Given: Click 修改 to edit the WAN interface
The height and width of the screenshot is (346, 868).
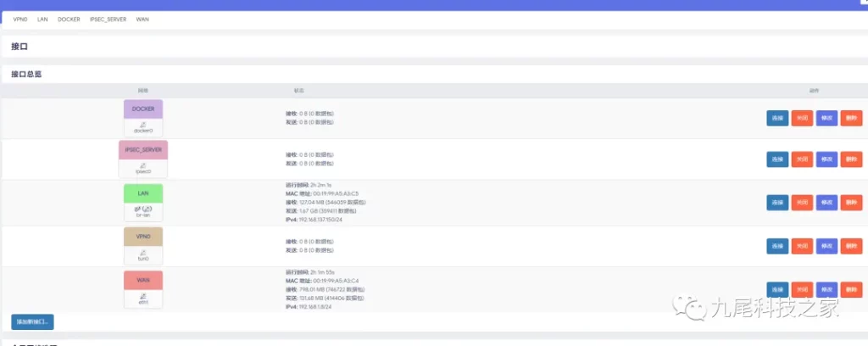Looking at the screenshot, I should [x=826, y=288].
